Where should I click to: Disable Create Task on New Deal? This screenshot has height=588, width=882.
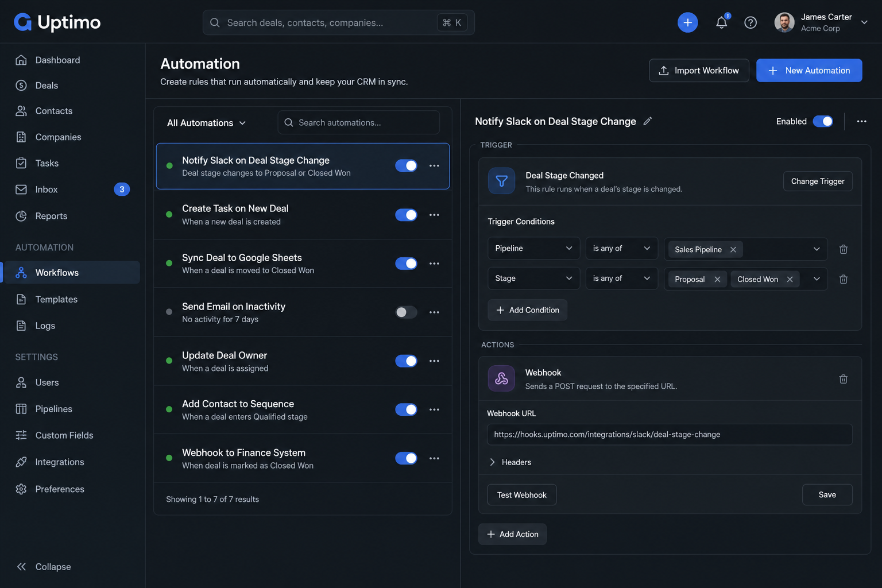[406, 215]
